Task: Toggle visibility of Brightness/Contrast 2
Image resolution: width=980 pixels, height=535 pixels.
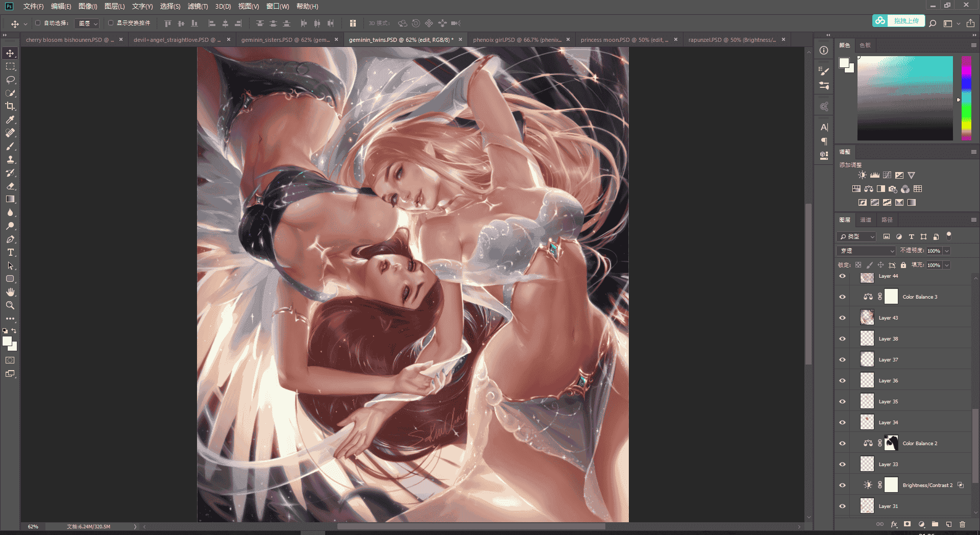Action: click(843, 485)
